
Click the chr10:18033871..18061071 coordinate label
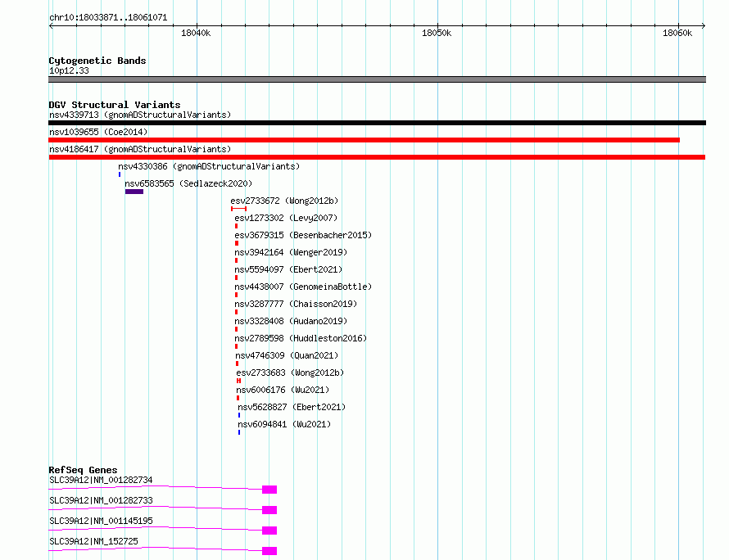point(108,17)
